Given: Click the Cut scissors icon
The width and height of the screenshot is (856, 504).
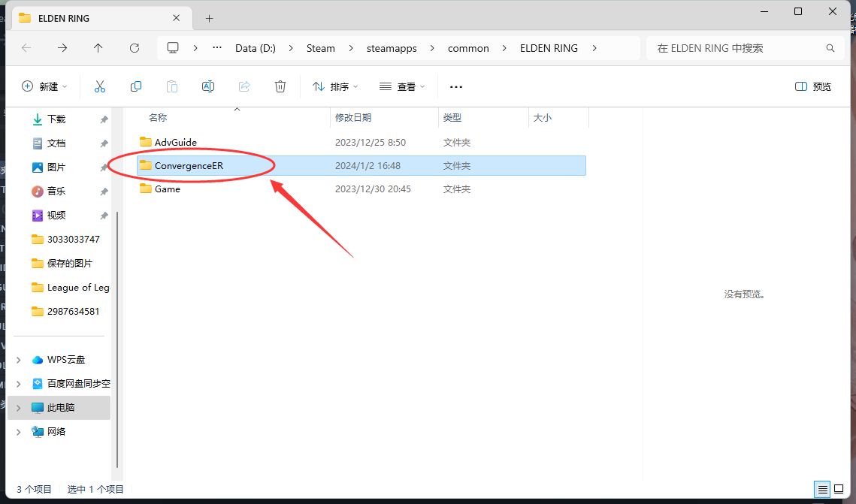Looking at the screenshot, I should [x=100, y=86].
